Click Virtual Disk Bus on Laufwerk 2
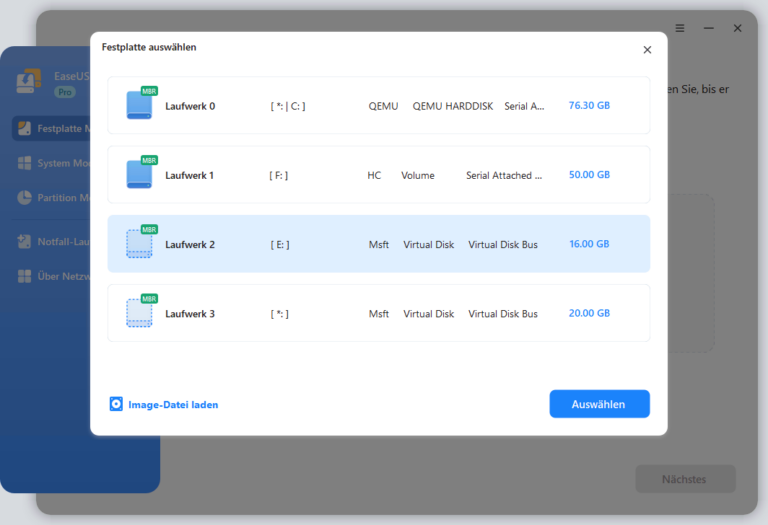This screenshot has height=525, width=768. click(503, 244)
